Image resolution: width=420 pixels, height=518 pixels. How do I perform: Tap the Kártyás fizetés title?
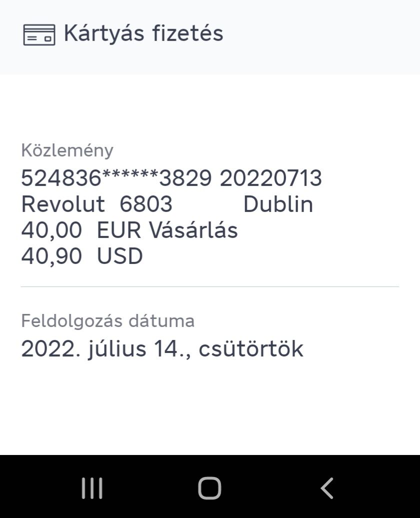pyautogui.click(x=143, y=33)
